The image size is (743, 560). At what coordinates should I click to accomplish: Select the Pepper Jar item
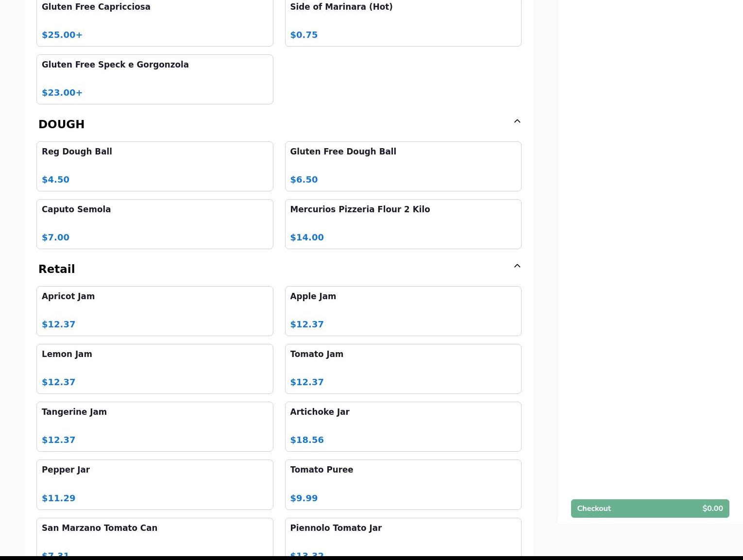(154, 484)
